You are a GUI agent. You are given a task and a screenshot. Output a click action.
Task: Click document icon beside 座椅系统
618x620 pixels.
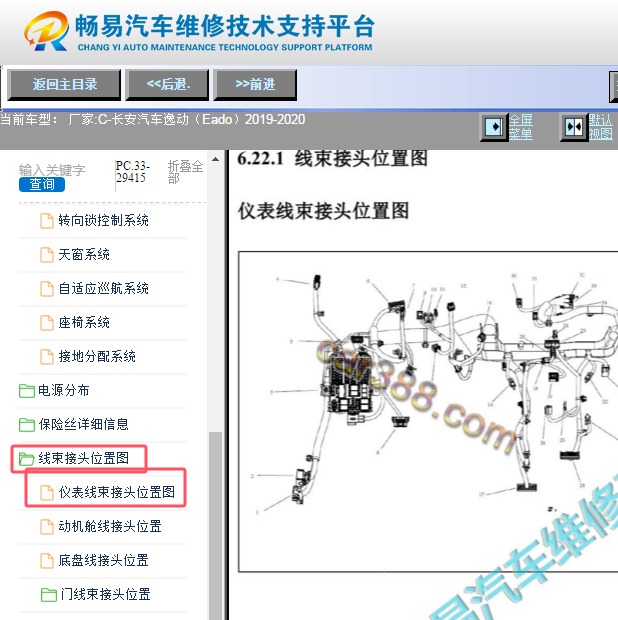(x=47, y=323)
